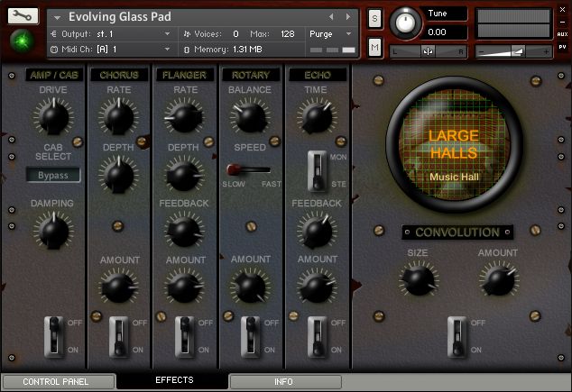Click the Tune value 0.00 field
The image size is (572, 392).
445,32
